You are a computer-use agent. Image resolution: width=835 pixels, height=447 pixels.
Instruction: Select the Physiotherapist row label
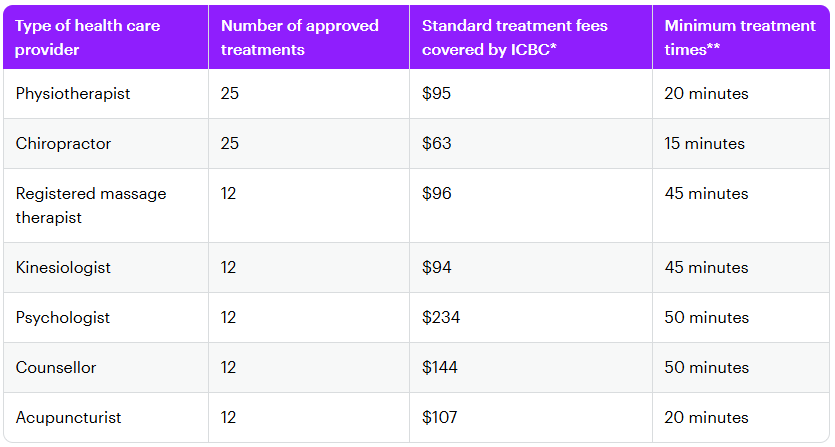(x=73, y=94)
